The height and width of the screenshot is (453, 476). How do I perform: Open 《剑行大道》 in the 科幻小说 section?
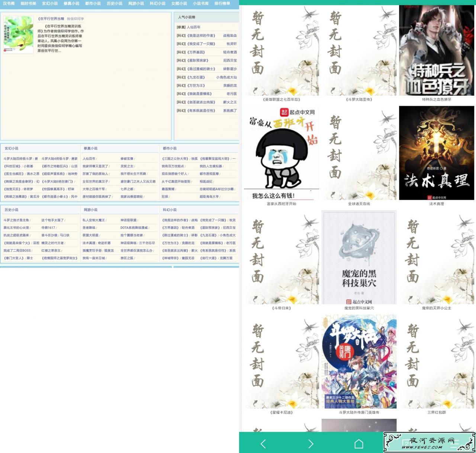pos(209,258)
